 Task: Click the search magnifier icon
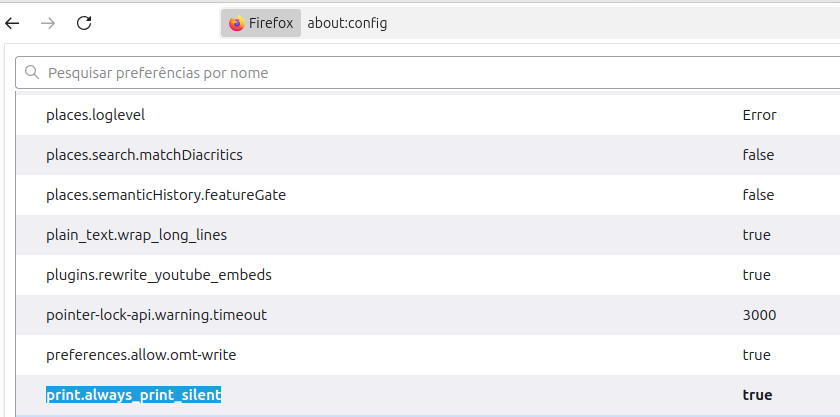(x=32, y=73)
